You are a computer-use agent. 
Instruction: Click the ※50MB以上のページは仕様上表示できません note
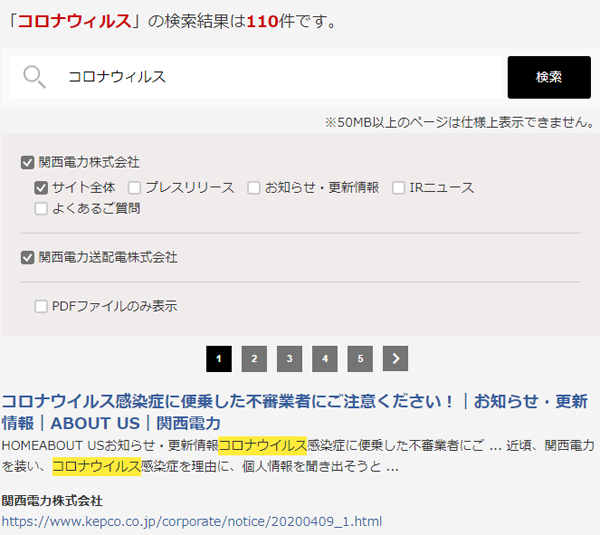pos(460,122)
